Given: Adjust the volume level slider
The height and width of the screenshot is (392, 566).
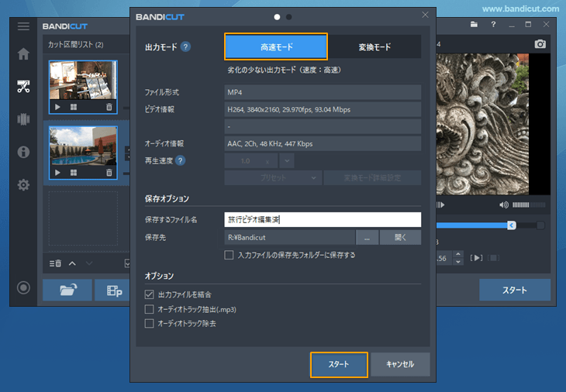Looking at the screenshot, I should click(x=529, y=205).
